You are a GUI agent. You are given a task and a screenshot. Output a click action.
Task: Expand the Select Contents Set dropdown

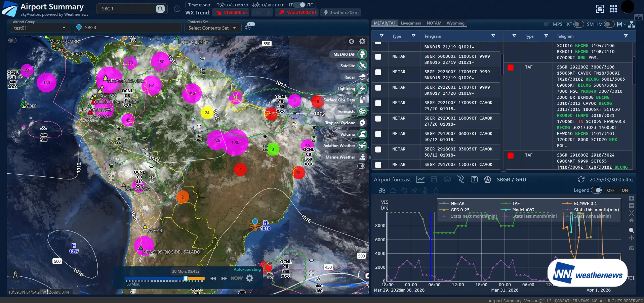pyautogui.click(x=212, y=28)
